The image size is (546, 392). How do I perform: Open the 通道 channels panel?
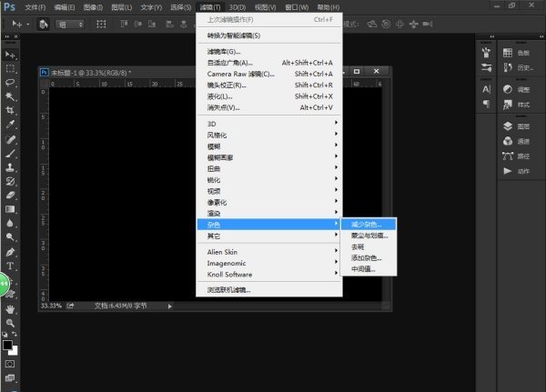point(516,141)
